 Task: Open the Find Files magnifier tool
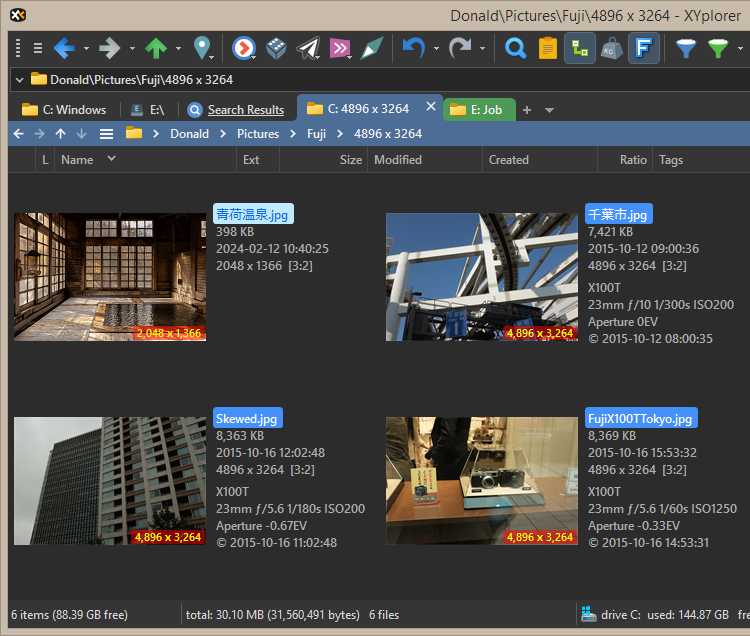tap(515, 48)
